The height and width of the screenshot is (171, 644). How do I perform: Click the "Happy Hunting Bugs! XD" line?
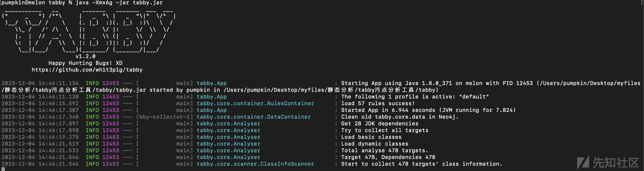85,63
